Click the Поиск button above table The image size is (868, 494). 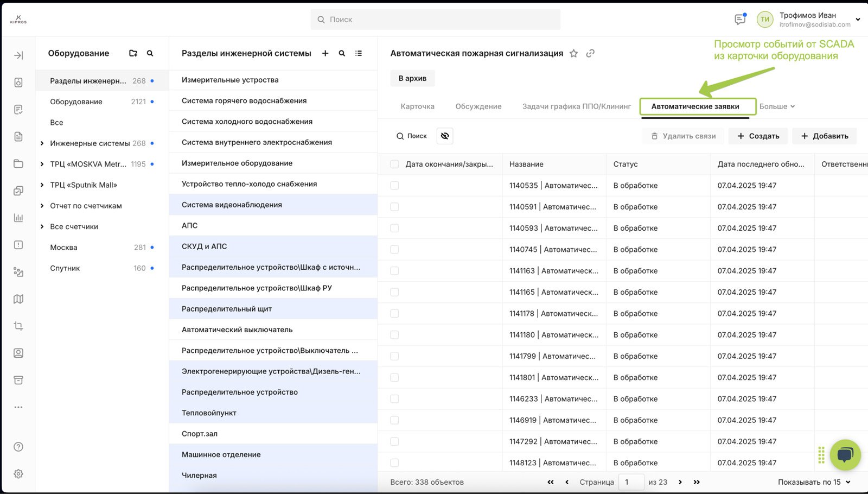412,136
